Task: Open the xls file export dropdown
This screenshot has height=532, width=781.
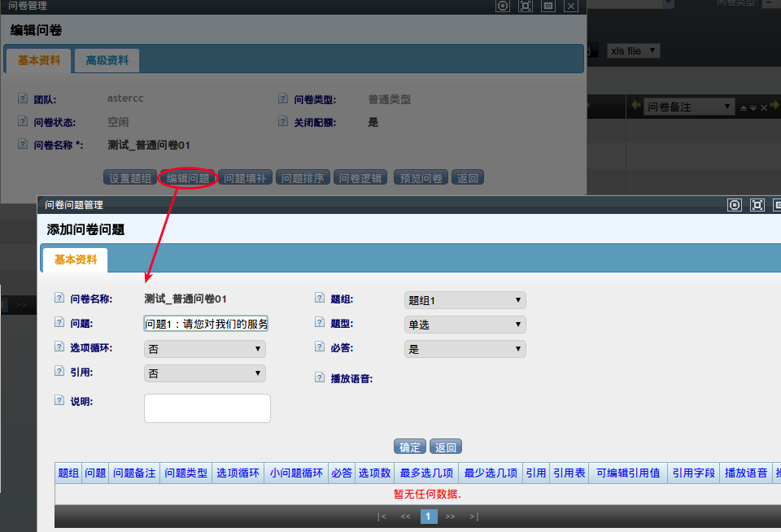Action: (x=633, y=50)
